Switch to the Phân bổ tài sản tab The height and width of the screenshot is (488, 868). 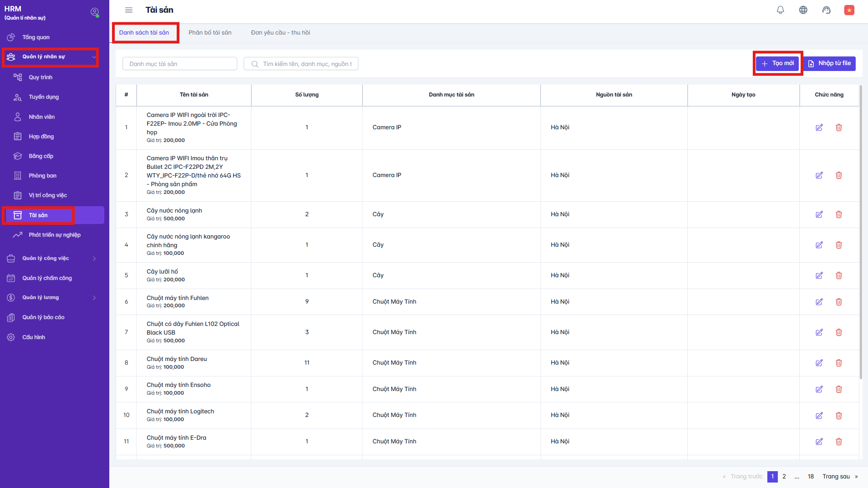[210, 33]
